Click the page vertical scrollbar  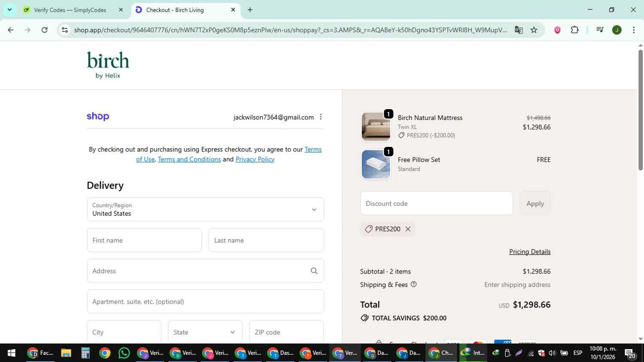[641, 111]
